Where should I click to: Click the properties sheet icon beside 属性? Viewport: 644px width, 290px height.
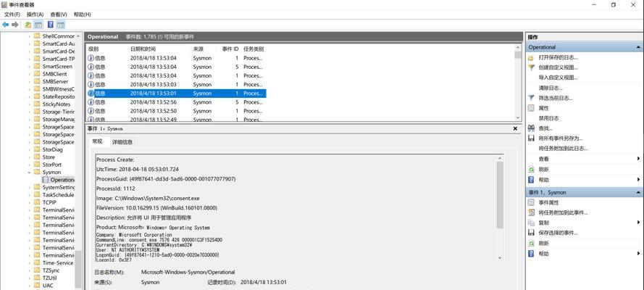point(531,109)
